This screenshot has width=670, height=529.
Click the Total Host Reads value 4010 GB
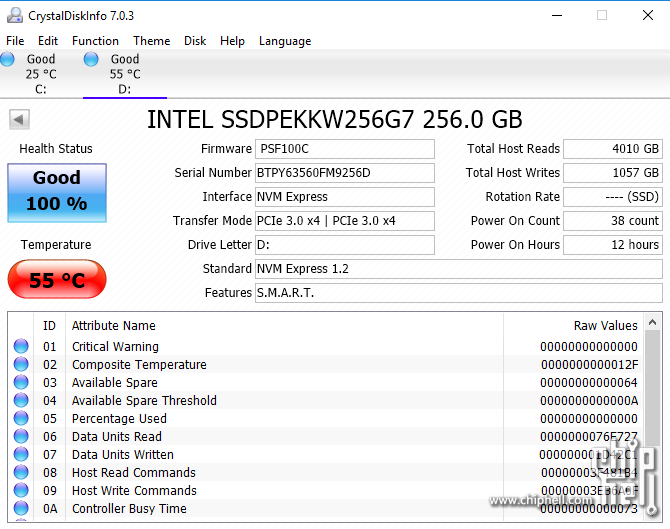pyautogui.click(x=613, y=149)
